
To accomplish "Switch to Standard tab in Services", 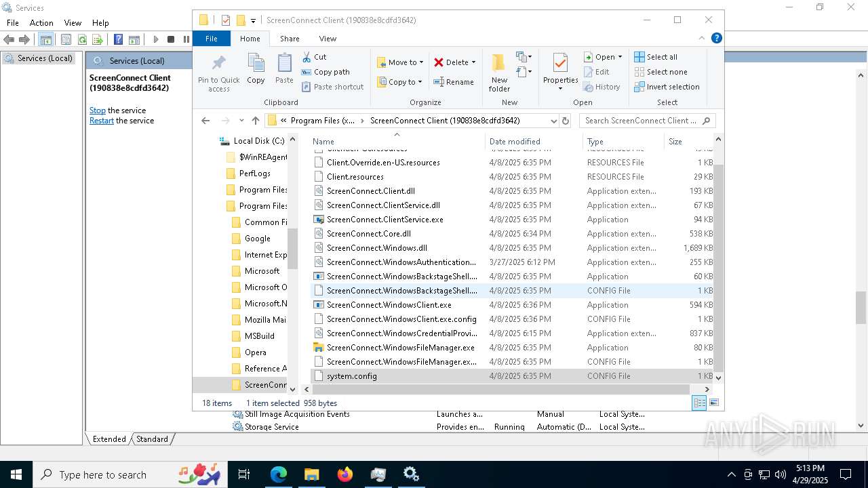I will 152,439.
